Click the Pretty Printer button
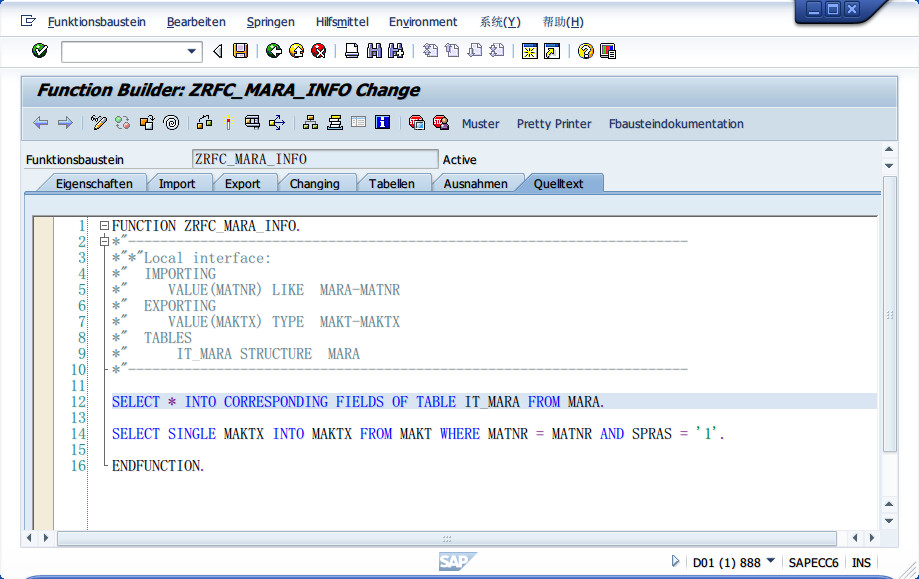The height and width of the screenshot is (579, 919). click(x=554, y=124)
